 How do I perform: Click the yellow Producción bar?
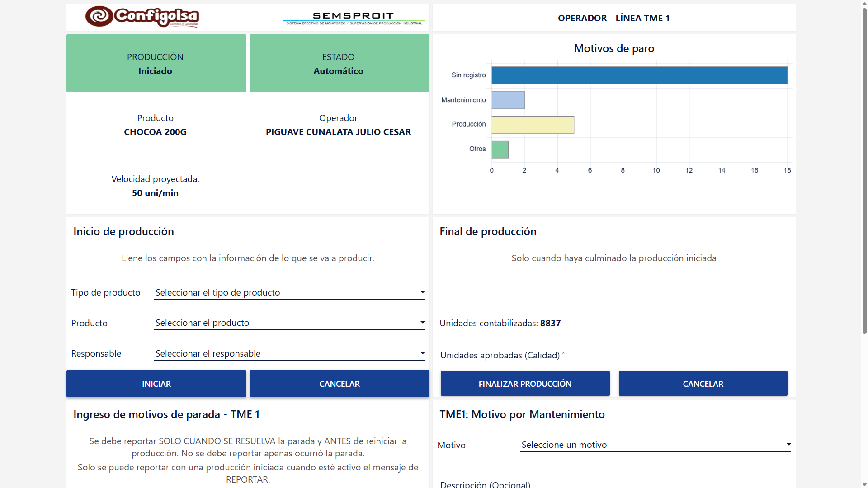point(533,125)
